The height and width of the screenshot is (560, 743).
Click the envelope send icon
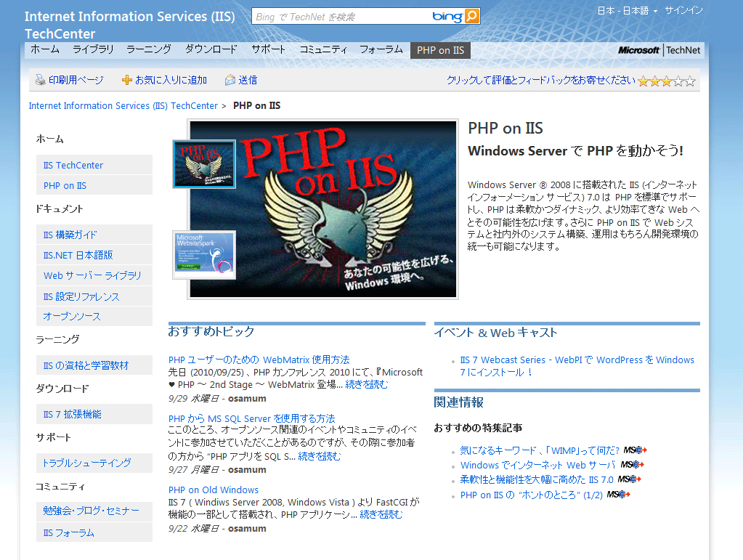[x=230, y=80]
